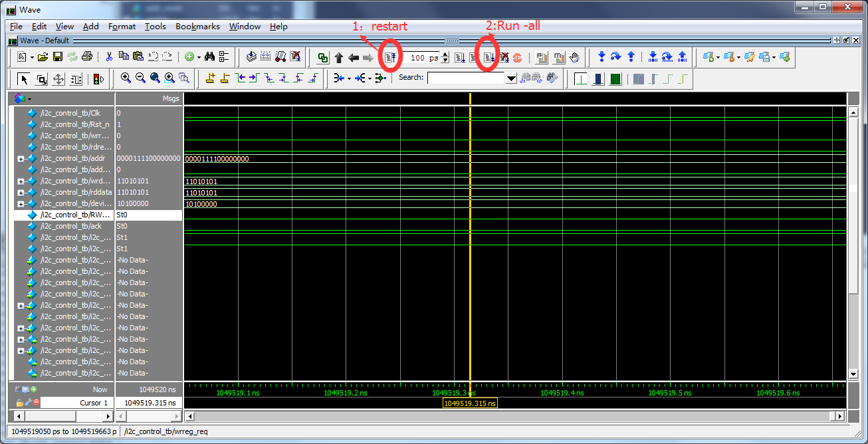This screenshot has height=444, width=868.
Task: Save with the floppy disk icon
Action: pos(57,57)
